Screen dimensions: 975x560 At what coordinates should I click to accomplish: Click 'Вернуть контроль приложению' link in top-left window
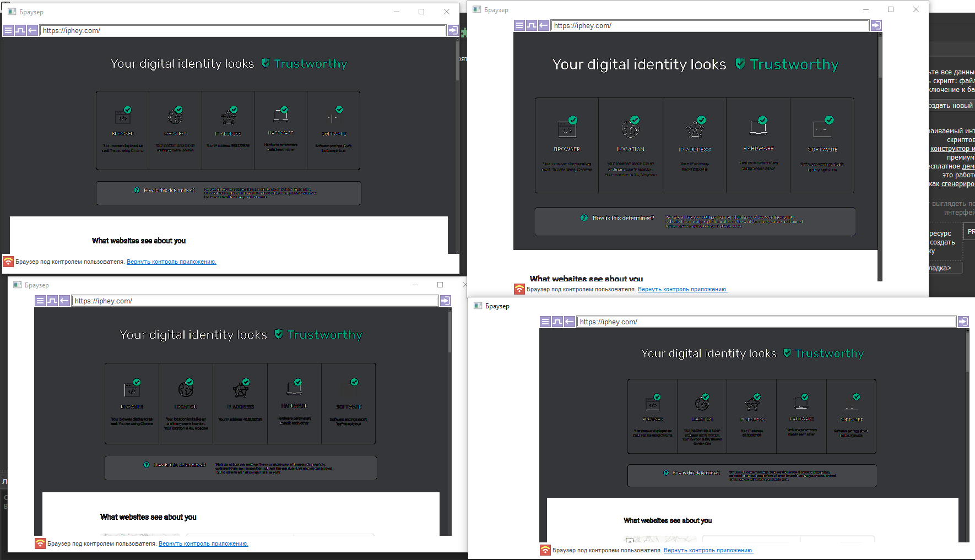[x=171, y=262]
